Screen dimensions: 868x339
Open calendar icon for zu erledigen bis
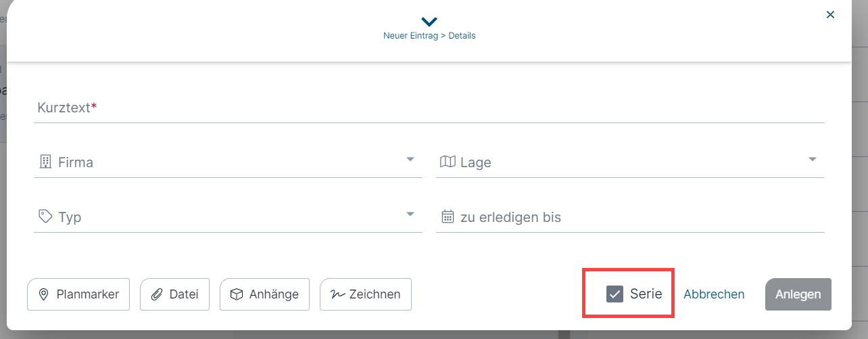click(x=448, y=217)
